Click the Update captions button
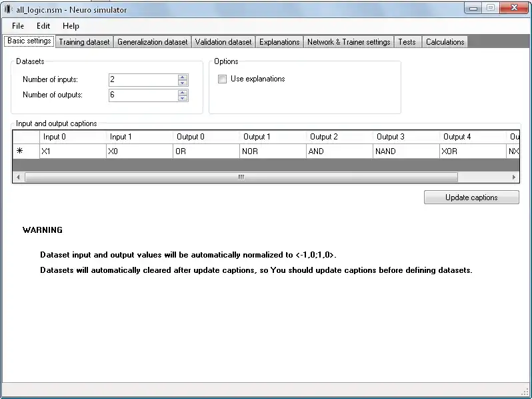The image size is (532, 399). pos(471,197)
